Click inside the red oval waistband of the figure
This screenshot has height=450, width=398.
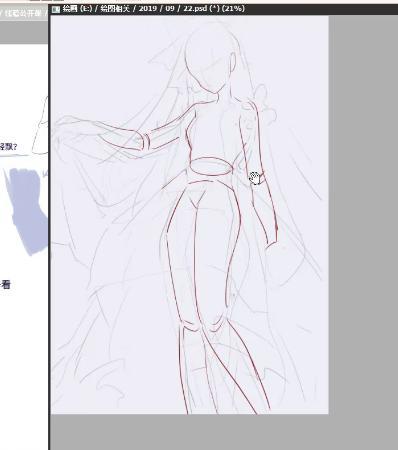(x=210, y=166)
